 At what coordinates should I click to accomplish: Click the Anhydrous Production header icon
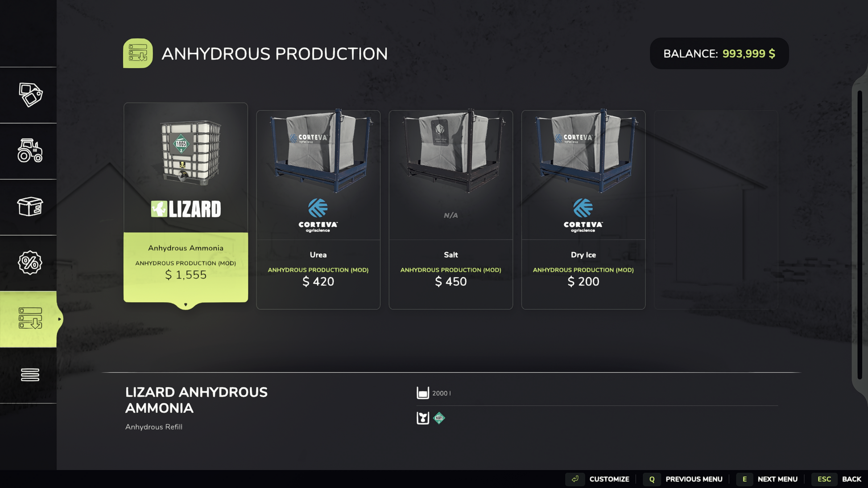(138, 53)
